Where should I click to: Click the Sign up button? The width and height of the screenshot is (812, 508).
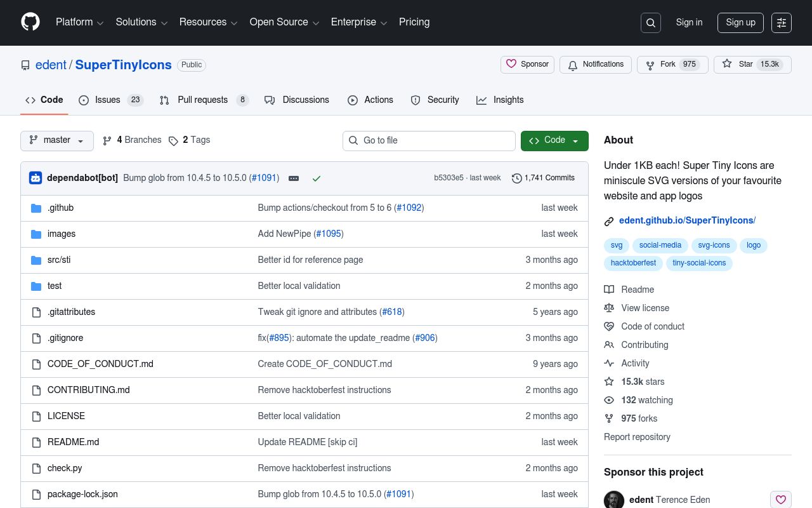point(740,22)
